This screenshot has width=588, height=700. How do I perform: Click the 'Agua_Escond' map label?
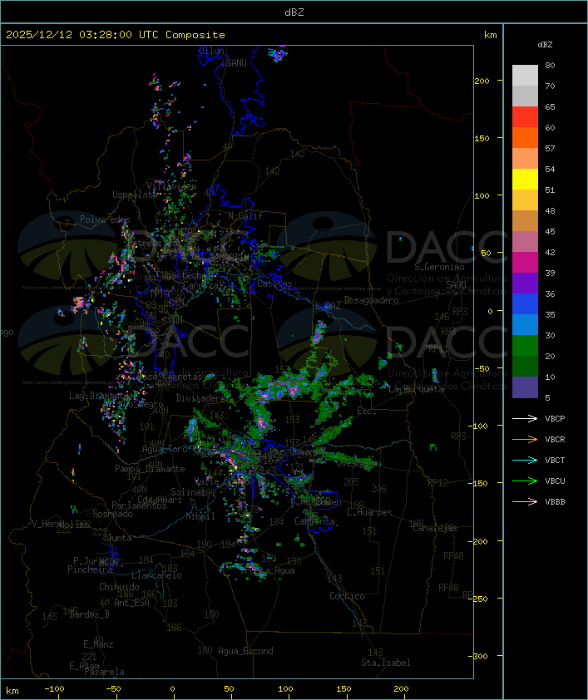coord(245,651)
